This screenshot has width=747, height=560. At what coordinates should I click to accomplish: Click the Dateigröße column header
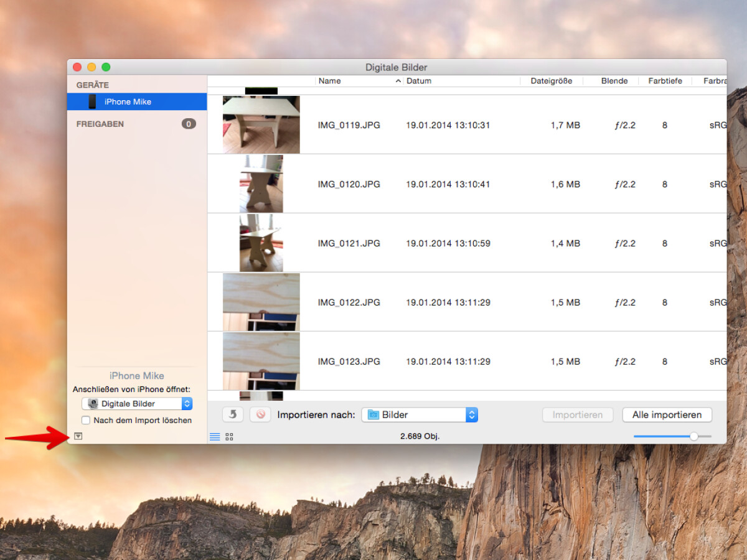tap(551, 81)
